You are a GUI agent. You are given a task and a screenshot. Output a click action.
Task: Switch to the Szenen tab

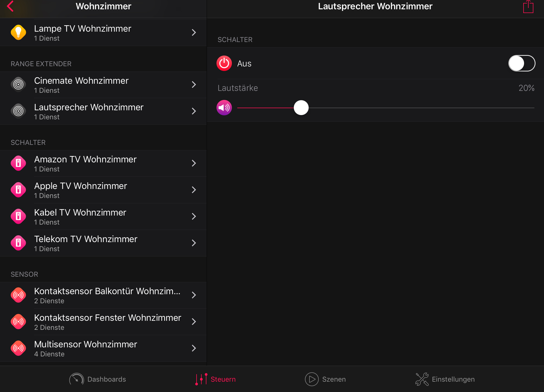[x=325, y=379]
